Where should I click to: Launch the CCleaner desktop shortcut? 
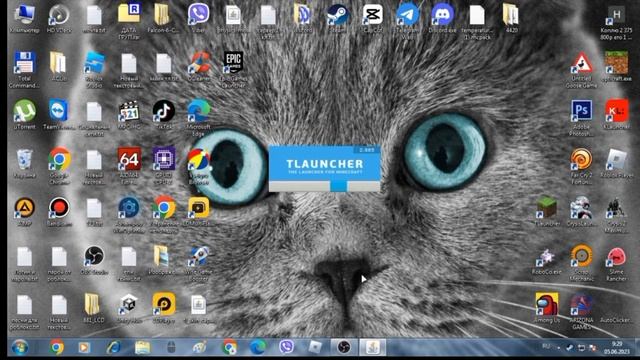[199, 67]
